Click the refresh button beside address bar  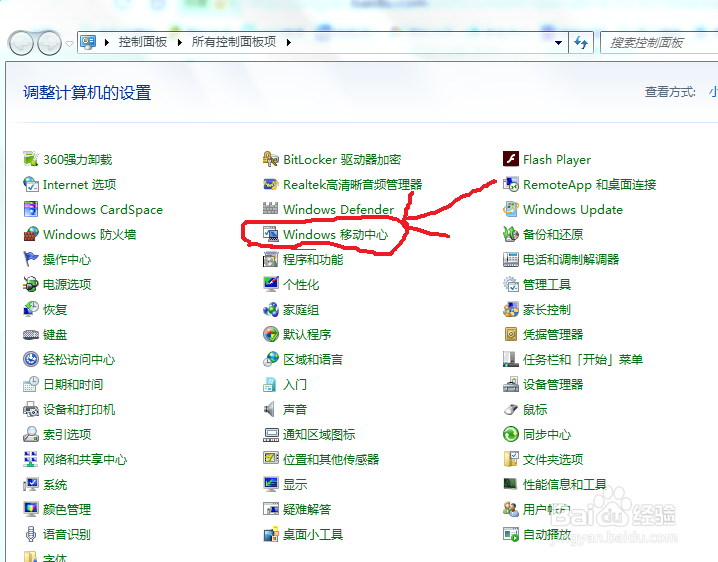581,43
